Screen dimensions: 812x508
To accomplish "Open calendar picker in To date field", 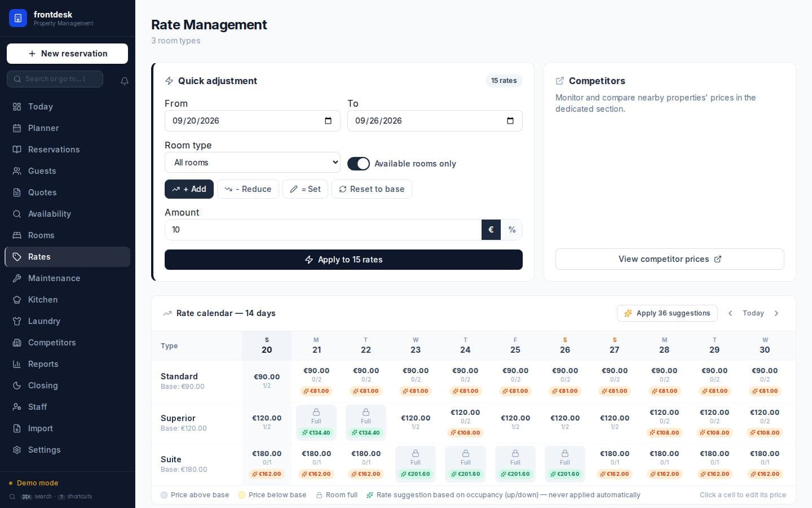I will pos(510,121).
